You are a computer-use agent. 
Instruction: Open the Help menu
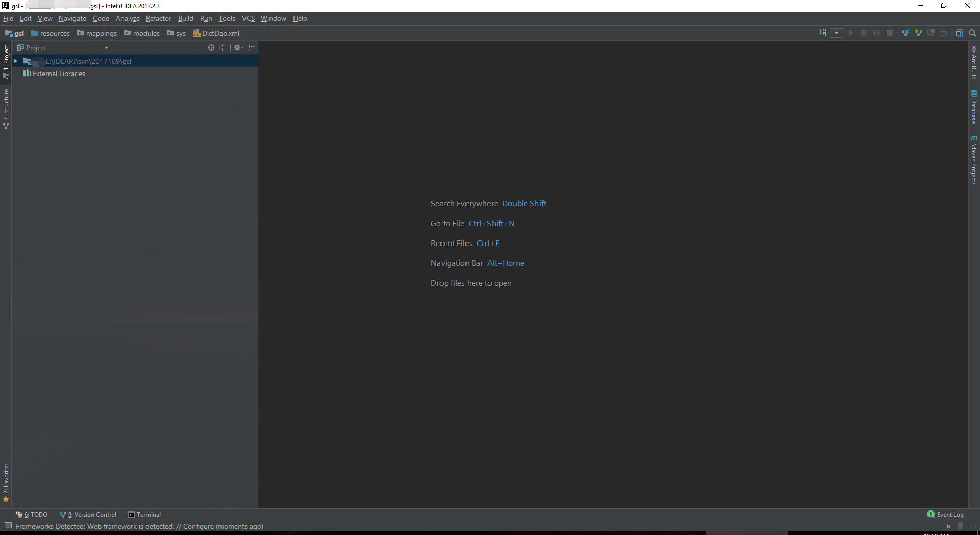coord(300,18)
